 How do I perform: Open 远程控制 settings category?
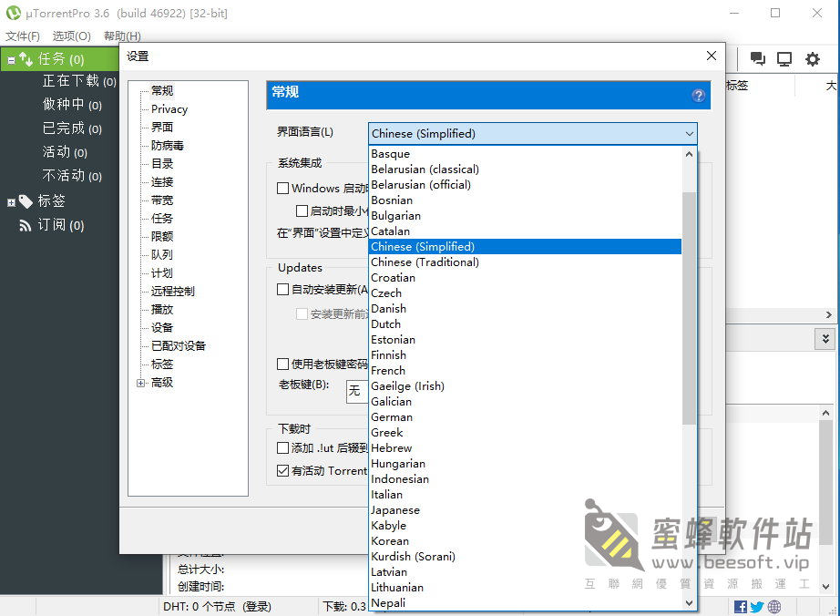172,291
